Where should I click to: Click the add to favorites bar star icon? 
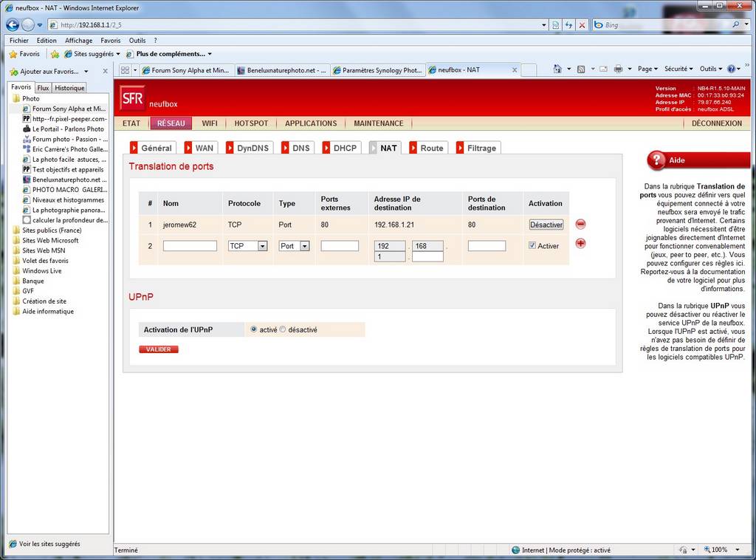pyautogui.click(x=55, y=54)
